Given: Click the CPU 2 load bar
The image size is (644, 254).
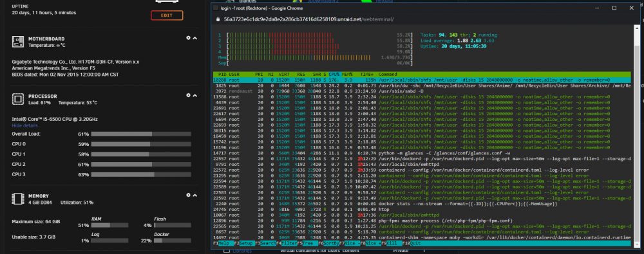Looking at the screenshot, I should coord(141,165).
